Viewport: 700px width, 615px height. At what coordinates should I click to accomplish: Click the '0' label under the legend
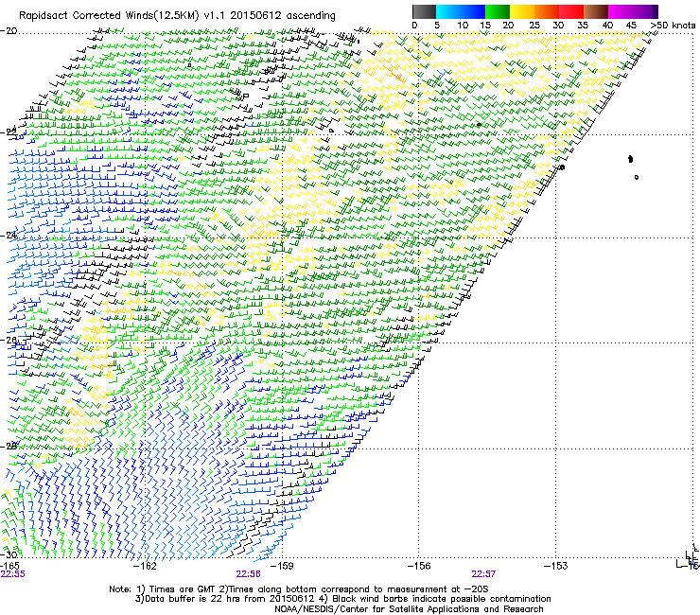coord(414,26)
